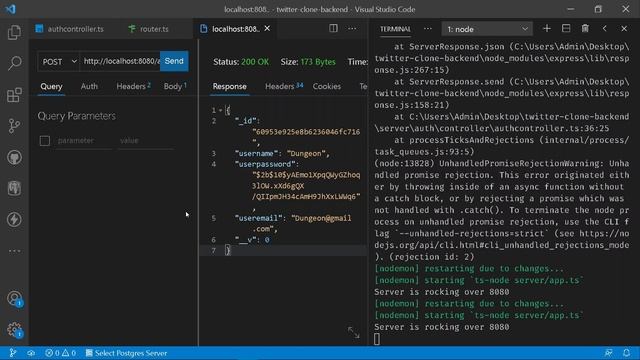This screenshot has height=360, width=640.
Task: Click the request URL input field
Action: (120, 61)
